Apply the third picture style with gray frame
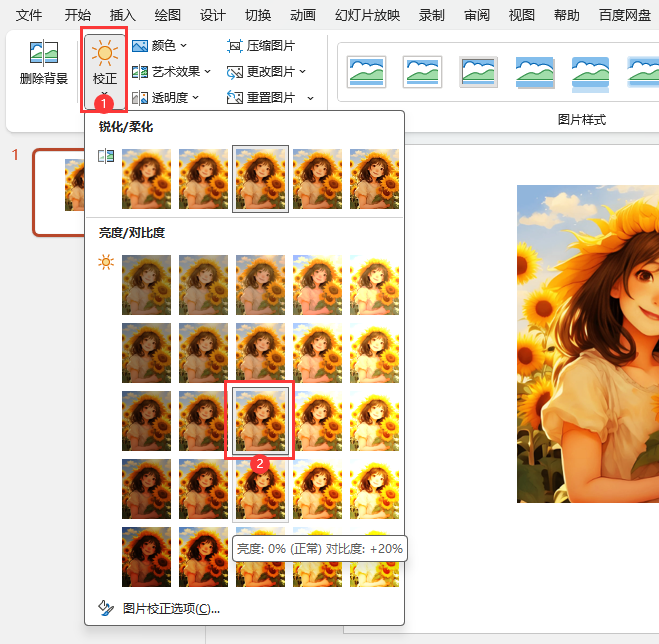Viewport: 659px width, 644px height. [x=478, y=72]
